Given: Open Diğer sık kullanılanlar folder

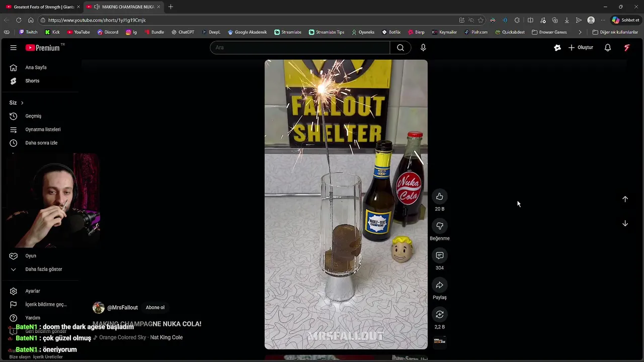Looking at the screenshot, I should [615, 32].
